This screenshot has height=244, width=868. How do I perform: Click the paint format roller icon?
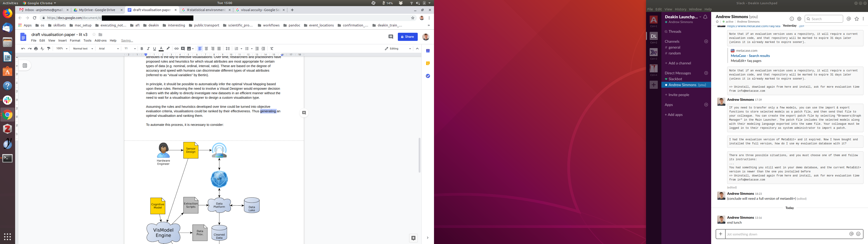(x=49, y=49)
